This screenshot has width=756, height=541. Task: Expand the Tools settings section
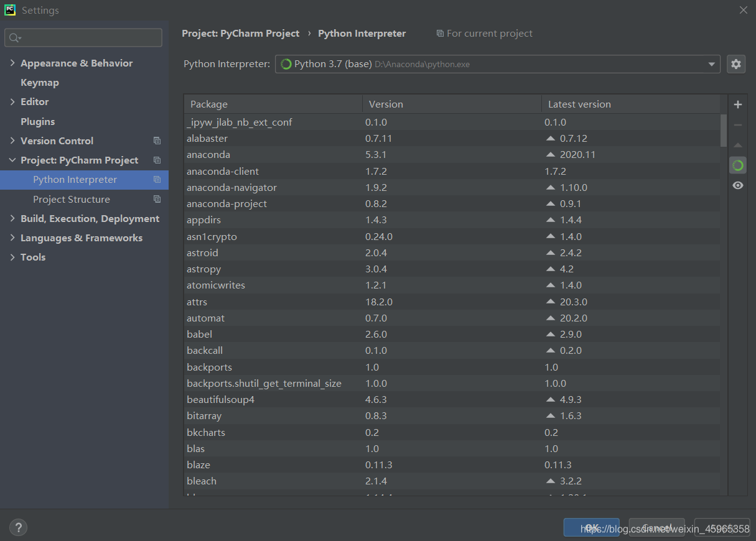(x=12, y=257)
